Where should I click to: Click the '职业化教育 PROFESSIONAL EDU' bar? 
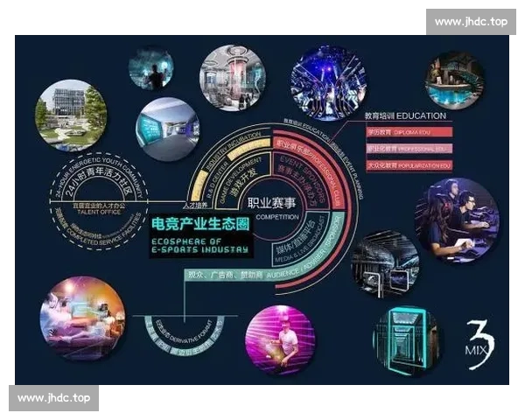point(409,149)
